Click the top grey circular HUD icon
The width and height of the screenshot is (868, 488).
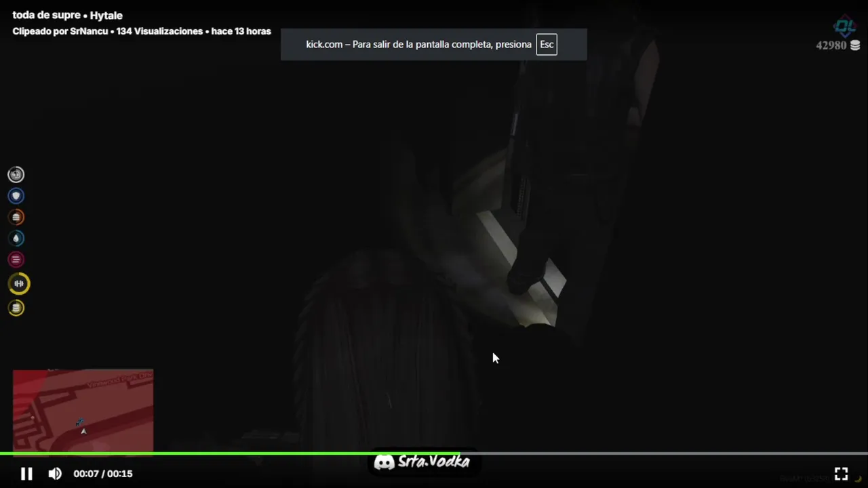(x=16, y=175)
